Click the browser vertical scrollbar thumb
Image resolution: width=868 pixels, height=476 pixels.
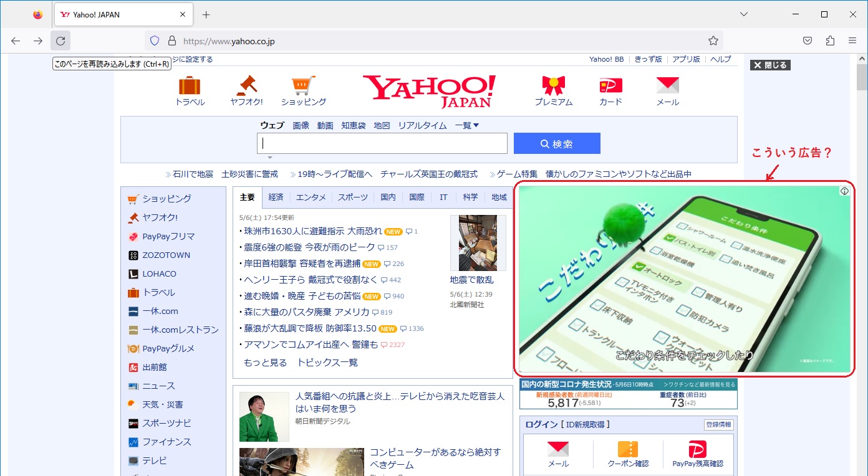pos(862,78)
